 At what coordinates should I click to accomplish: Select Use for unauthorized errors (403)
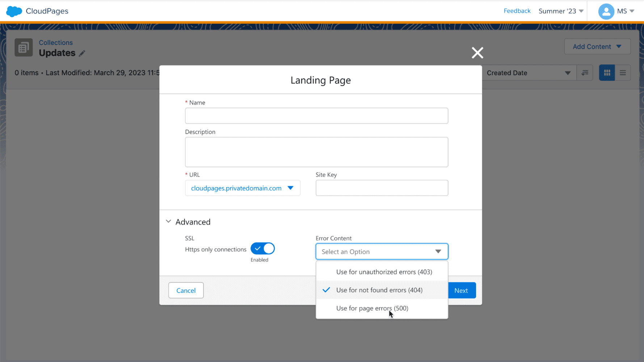coord(384,272)
